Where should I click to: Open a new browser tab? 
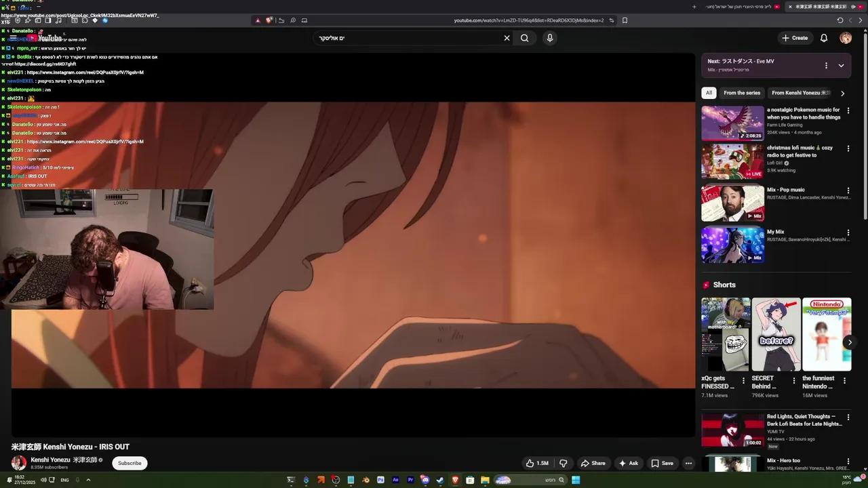(694, 7)
